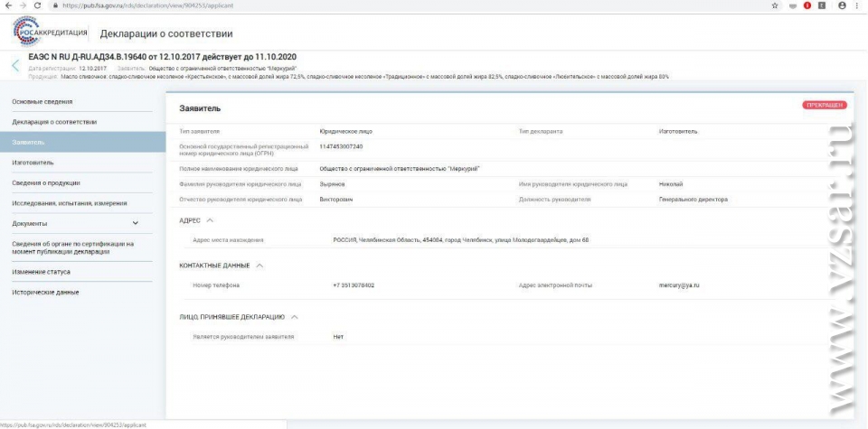868x429 pixels.
Task: Click the browser back arrow
Action: tap(7, 5)
